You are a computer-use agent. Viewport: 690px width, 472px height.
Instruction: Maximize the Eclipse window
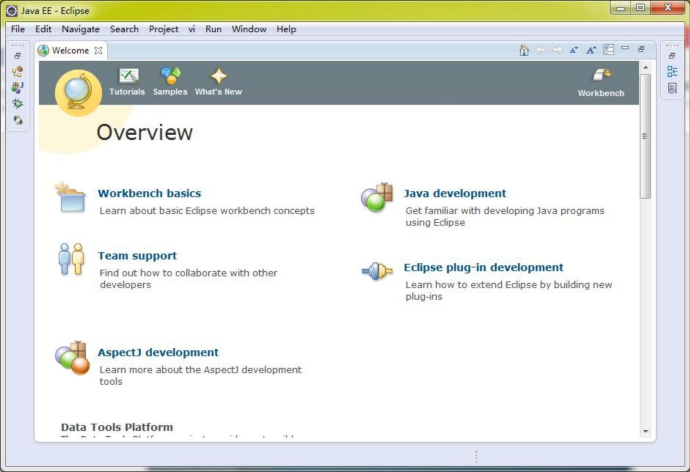pos(640,7)
